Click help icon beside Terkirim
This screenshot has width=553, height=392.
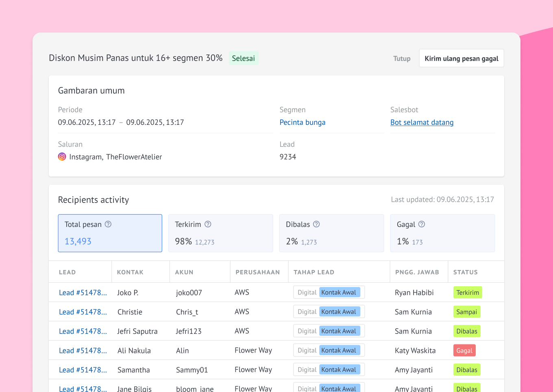coord(208,224)
